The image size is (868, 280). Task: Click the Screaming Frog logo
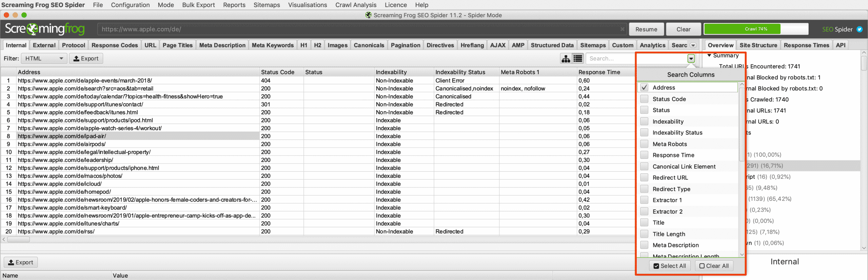click(45, 29)
